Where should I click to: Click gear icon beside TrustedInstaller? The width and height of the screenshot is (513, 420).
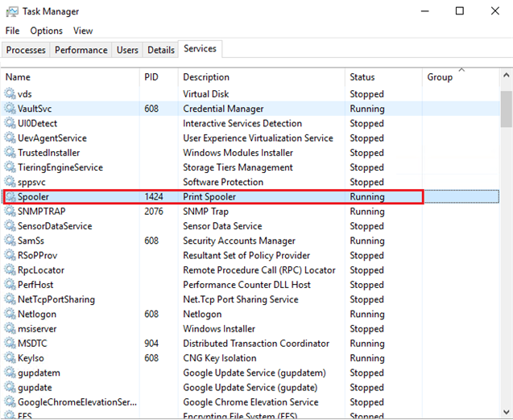pyautogui.click(x=10, y=153)
